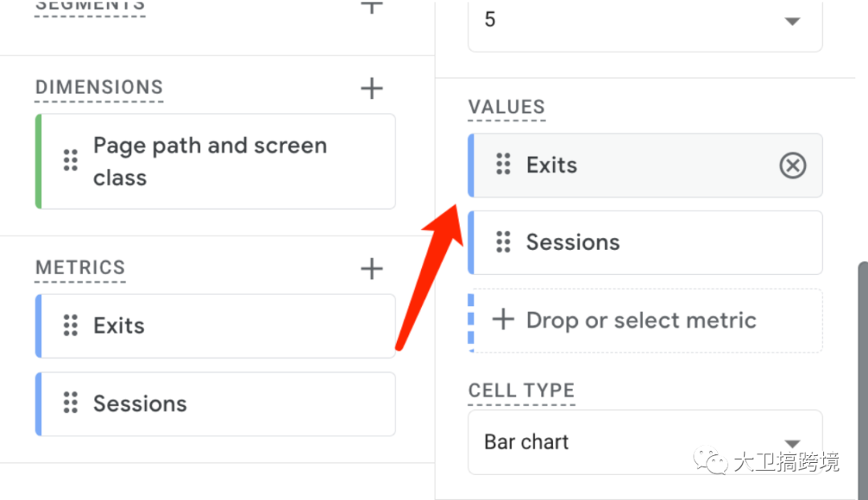Grab drag handle of Sessions value
Image resolution: width=868 pixels, height=500 pixels.
[x=504, y=242]
